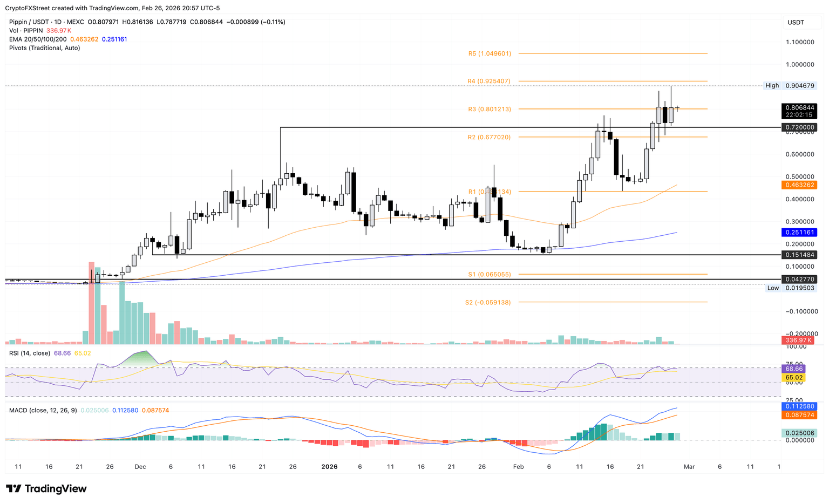
Task: Select the RSI (14, close) pane legend
Action: click(x=30, y=353)
